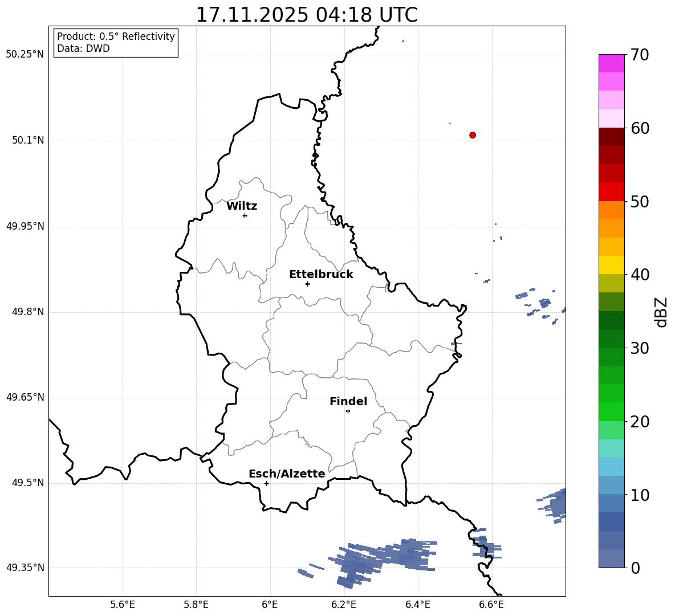Screen dimensions: 675x616
Task: Click the 6.2°E longitude label
Action: click(x=344, y=605)
